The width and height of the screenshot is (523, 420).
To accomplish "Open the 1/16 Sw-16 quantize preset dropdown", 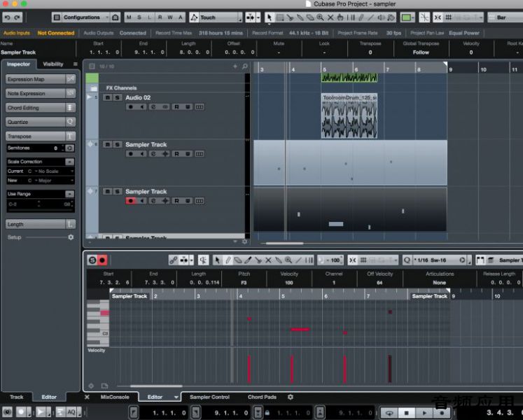I will pos(439,260).
